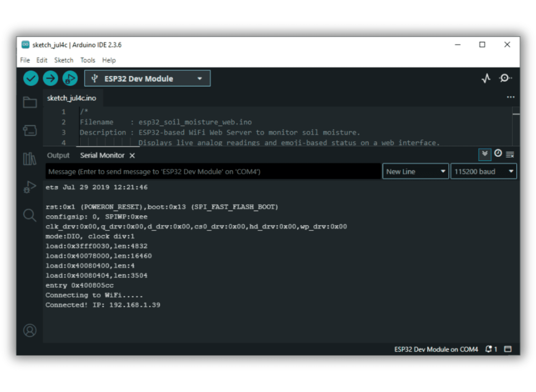The width and height of the screenshot is (536, 392).
Task: Toggle dual-pane Serial Monitor view
Action: [508, 349]
